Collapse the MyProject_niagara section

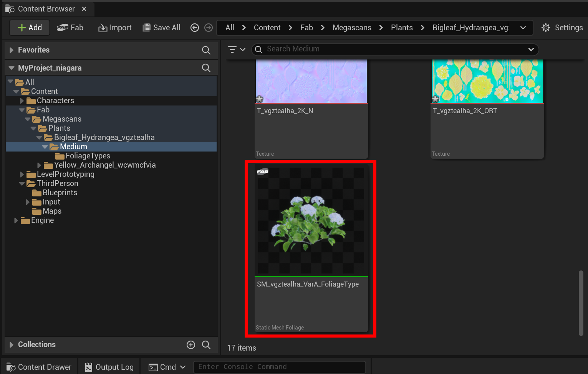[12, 68]
